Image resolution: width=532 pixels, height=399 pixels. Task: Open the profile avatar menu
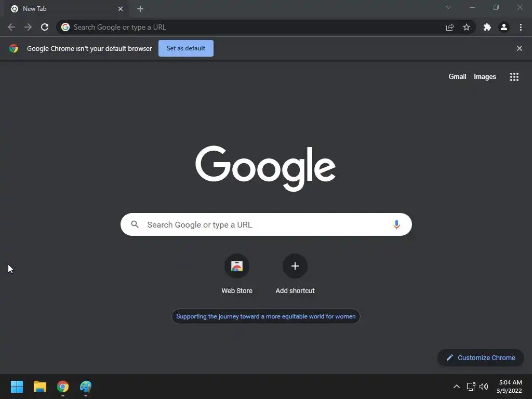coord(504,27)
